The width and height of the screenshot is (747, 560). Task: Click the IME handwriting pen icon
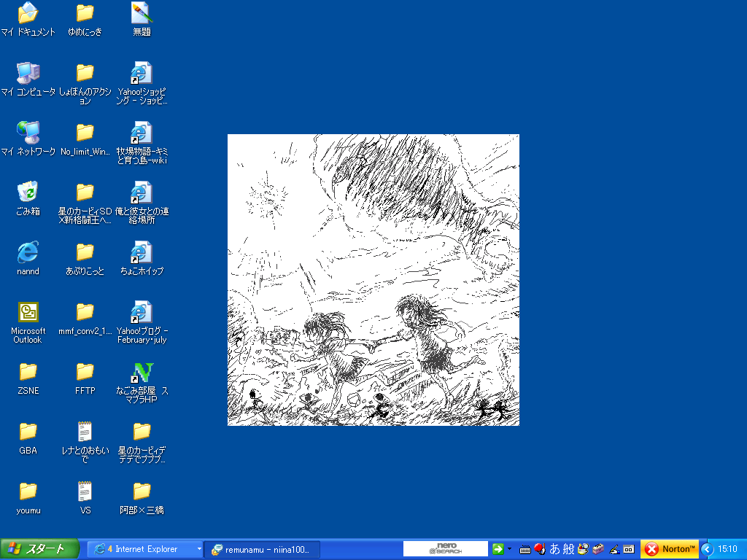point(614,550)
